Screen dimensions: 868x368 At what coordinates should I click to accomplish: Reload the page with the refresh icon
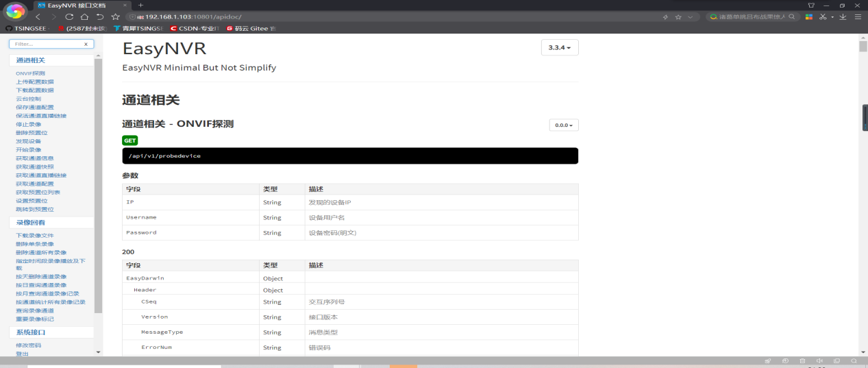tap(69, 16)
